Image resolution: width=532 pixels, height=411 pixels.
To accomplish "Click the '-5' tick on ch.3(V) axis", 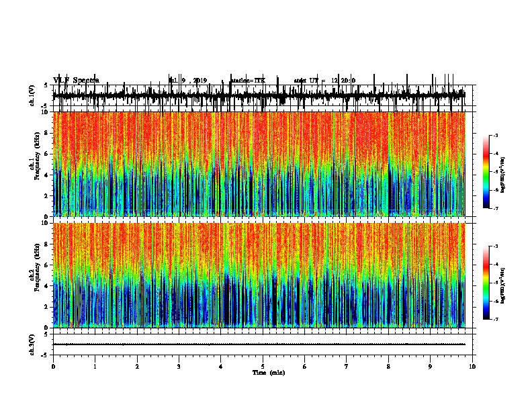I will tap(45, 355).
